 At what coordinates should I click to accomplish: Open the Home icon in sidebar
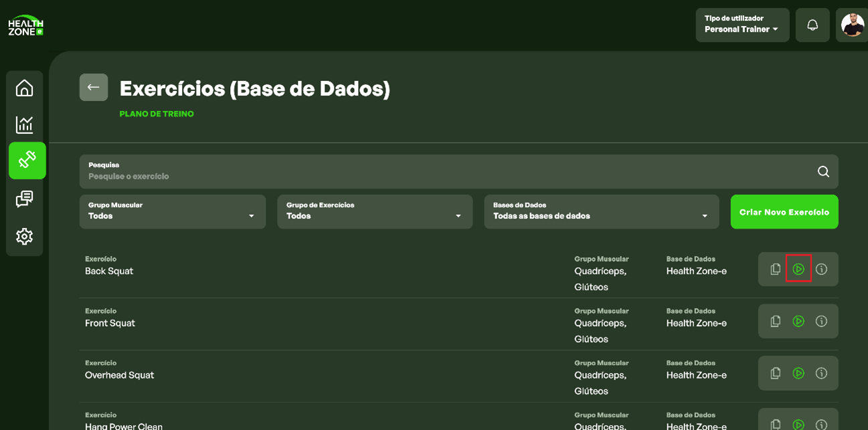25,88
